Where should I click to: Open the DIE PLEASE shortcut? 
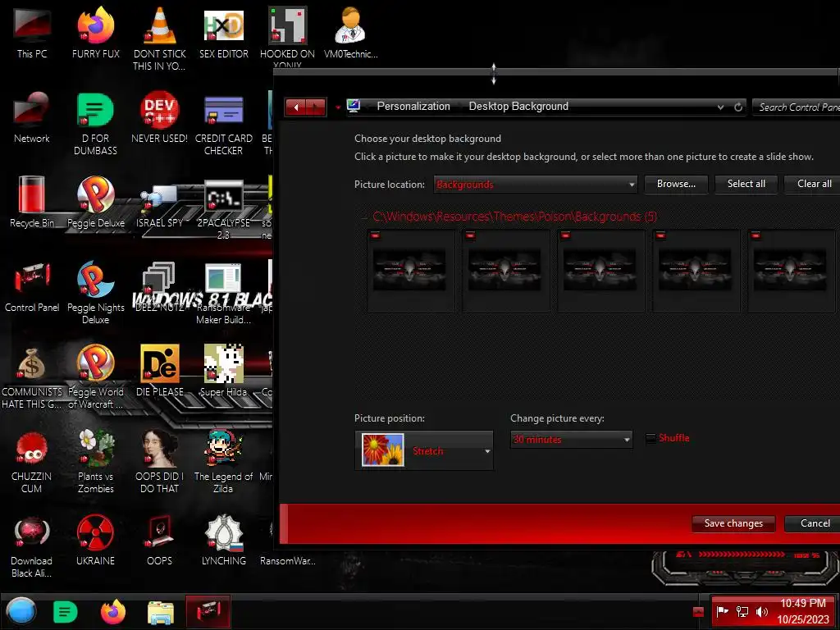click(x=159, y=372)
